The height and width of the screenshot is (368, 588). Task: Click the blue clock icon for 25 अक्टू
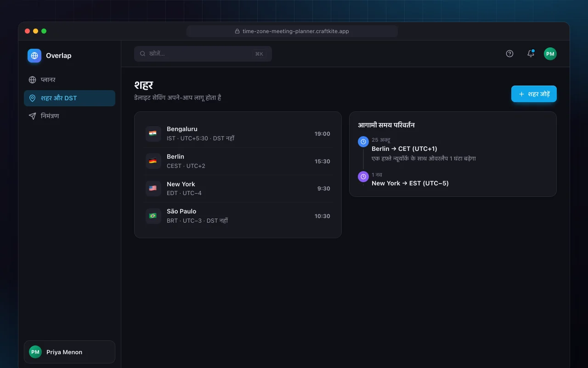coord(363,142)
